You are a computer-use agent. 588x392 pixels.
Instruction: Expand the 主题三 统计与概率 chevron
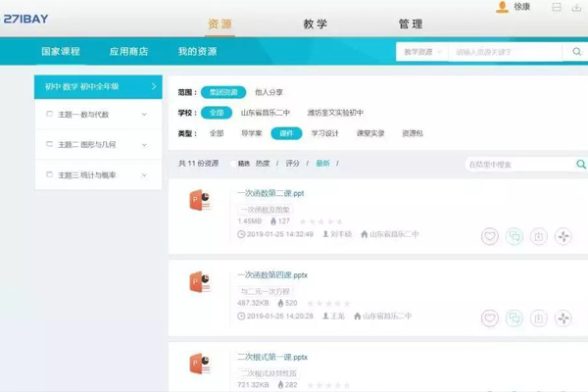[144, 175]
